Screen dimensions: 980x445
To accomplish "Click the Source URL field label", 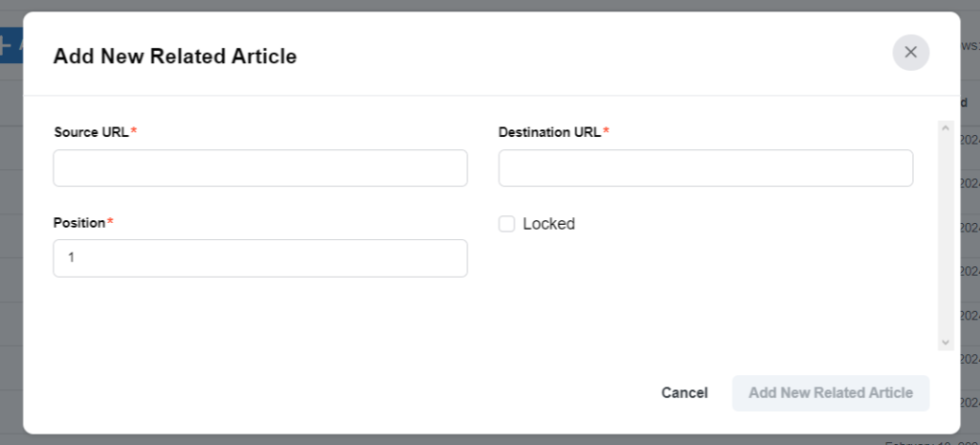I will (x=91, y=132).
